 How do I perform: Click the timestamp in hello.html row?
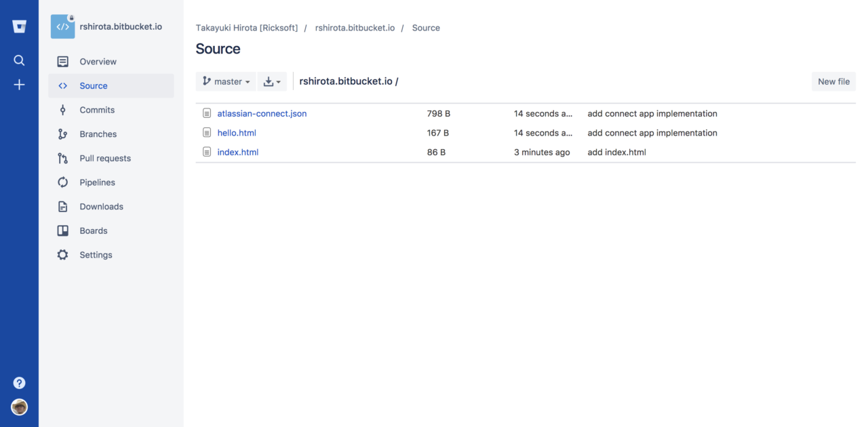pos(543,133)
